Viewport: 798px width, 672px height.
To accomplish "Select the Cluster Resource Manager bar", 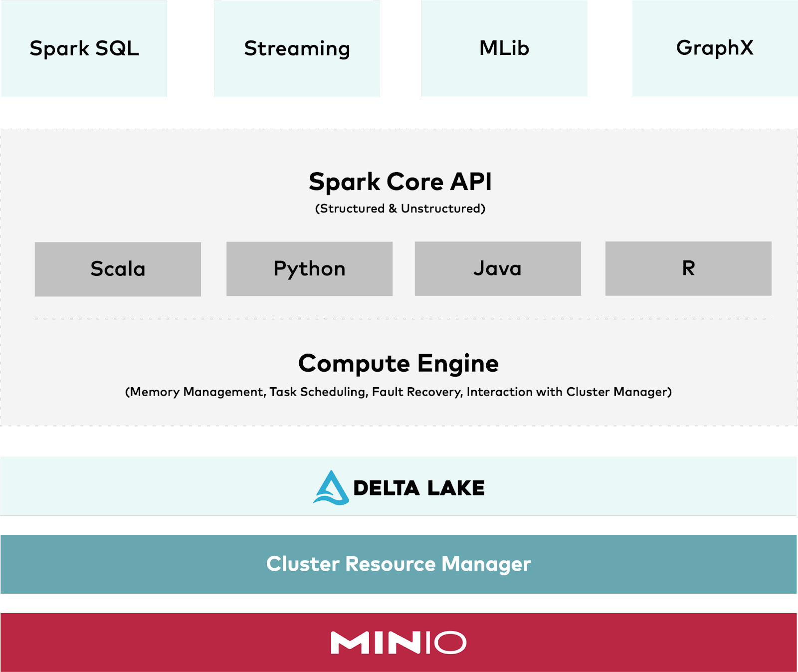I will coord(399,564).
